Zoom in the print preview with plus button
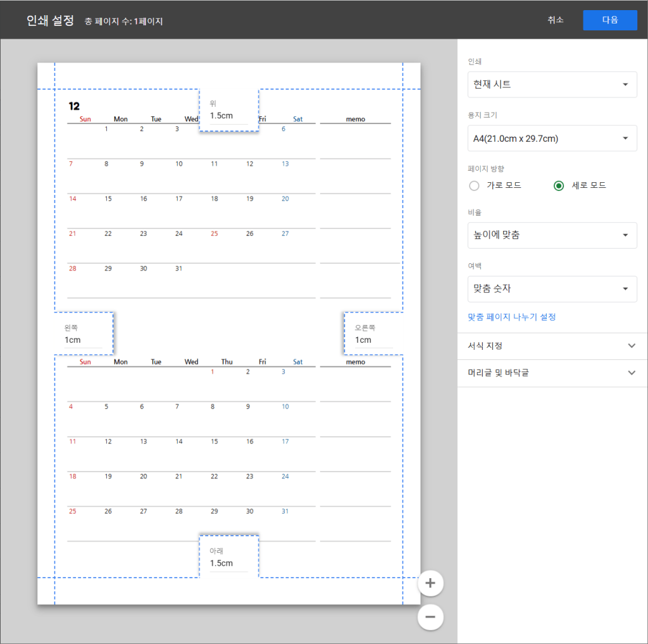The height and width of the screenshot is (644, 648). [x=430, y=583]
